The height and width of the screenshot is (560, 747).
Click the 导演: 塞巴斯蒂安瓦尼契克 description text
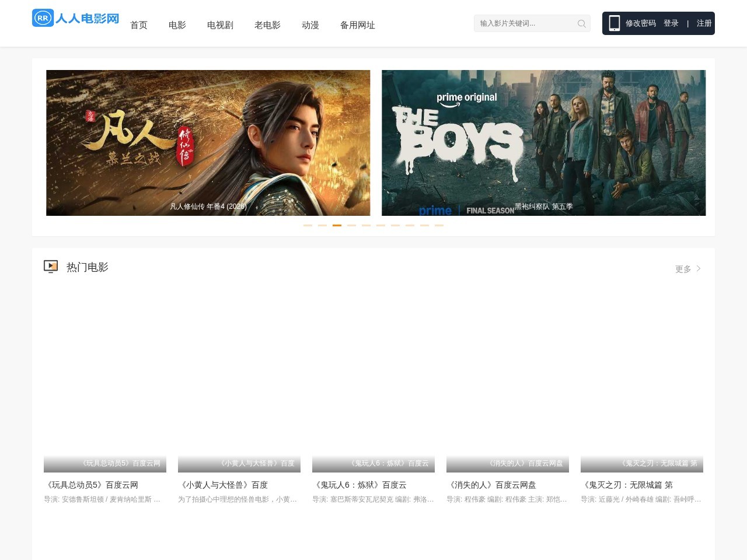point(373,499)
